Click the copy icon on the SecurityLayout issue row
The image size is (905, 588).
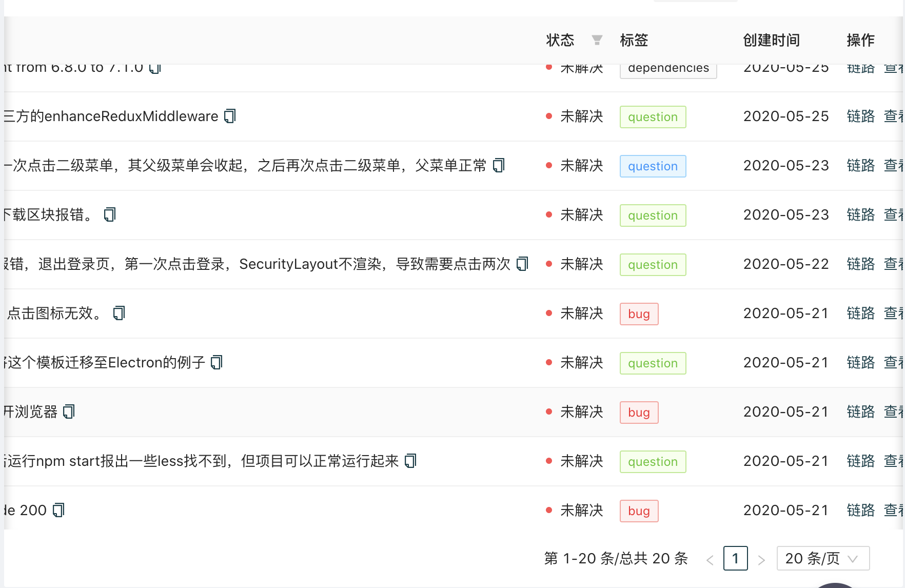click(x=523, y=264)
